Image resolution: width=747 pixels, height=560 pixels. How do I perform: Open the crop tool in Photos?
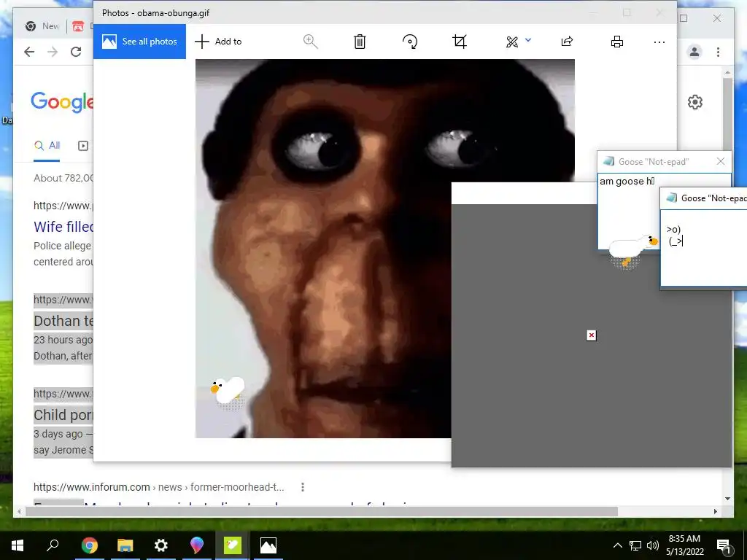(460, 42)
